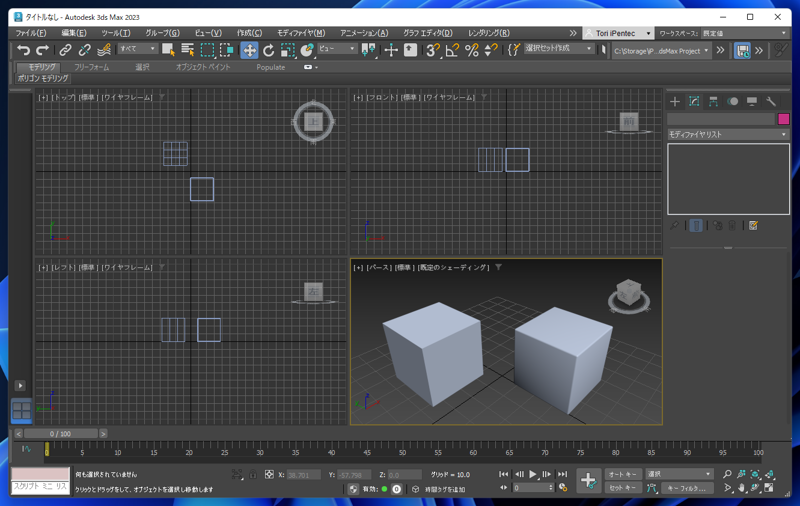Click the Bind to Space Warp icon
800x506 pixels.
(104, 50)
